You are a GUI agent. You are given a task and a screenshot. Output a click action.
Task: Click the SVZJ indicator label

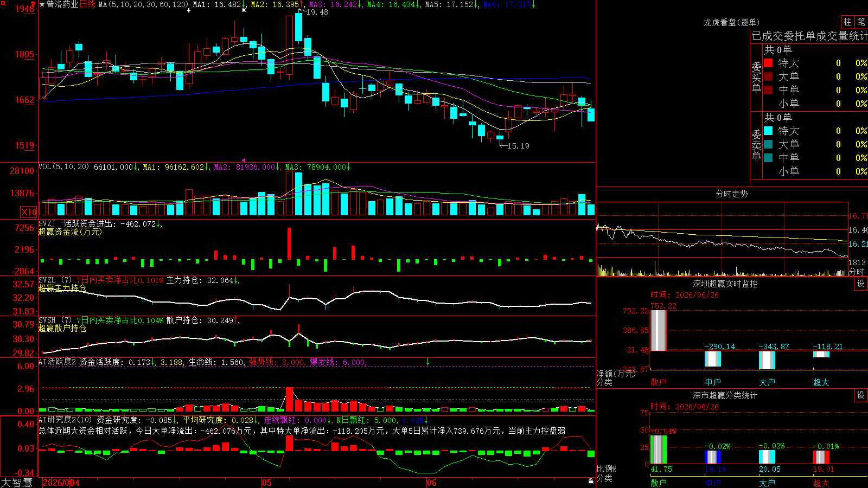47,223
